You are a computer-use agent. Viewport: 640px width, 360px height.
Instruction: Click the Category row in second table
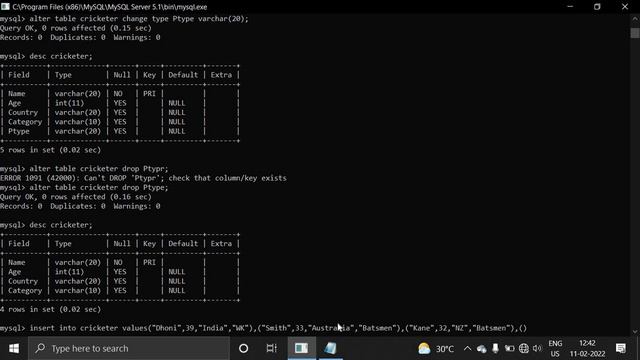tap(120, 290)
